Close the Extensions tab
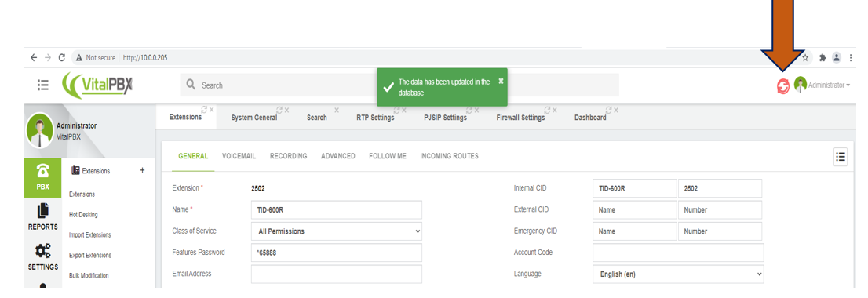The image size is (868, 298). pos(211,110)
